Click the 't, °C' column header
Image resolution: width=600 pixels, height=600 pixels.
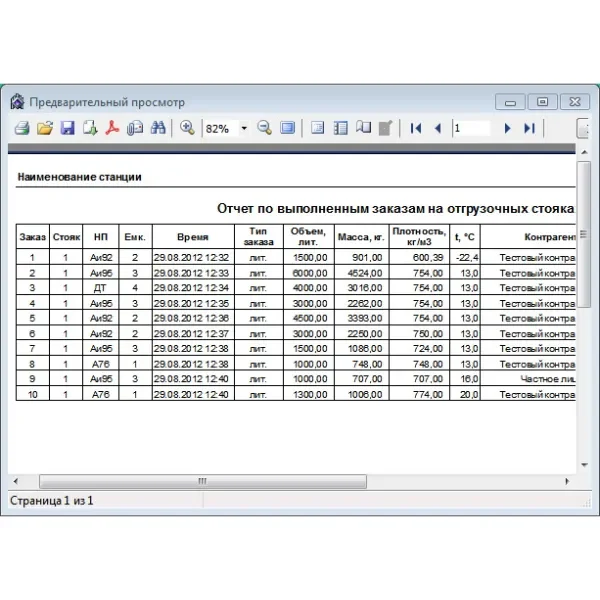tap(465, 237)
